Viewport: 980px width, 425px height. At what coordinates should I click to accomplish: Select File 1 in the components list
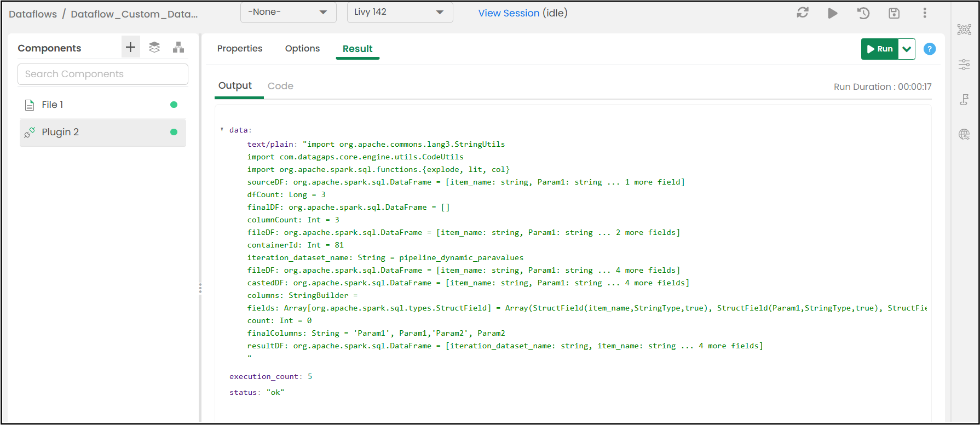pyautogui.click(x=103, y=105)
